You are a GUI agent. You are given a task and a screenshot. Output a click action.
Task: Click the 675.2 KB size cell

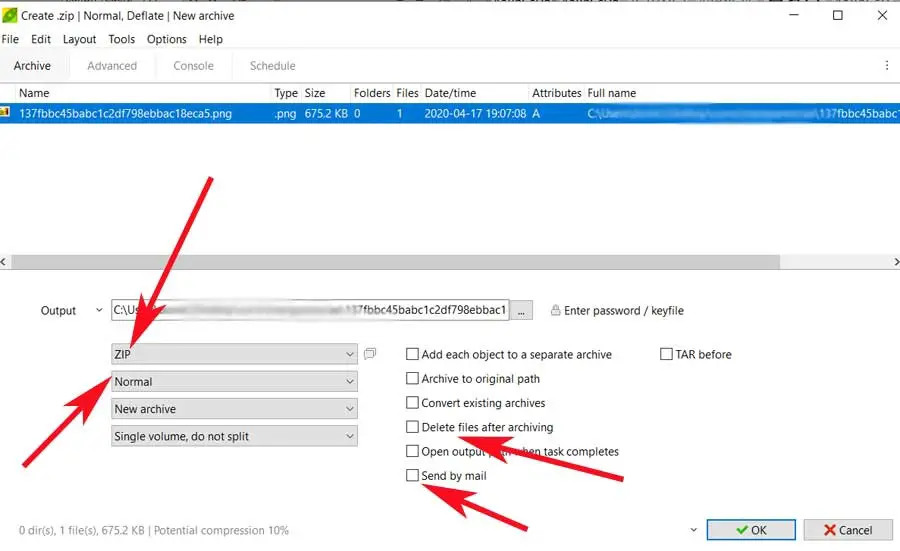click(326, 113)
